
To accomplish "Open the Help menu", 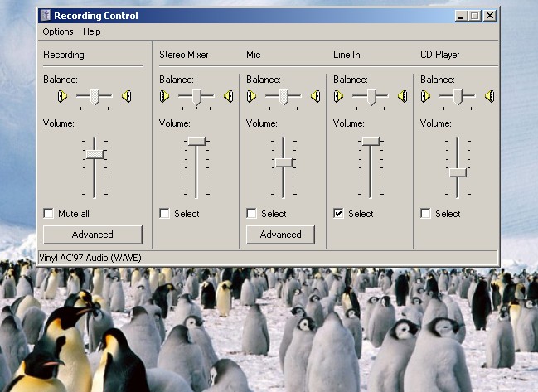I will 92,31.
